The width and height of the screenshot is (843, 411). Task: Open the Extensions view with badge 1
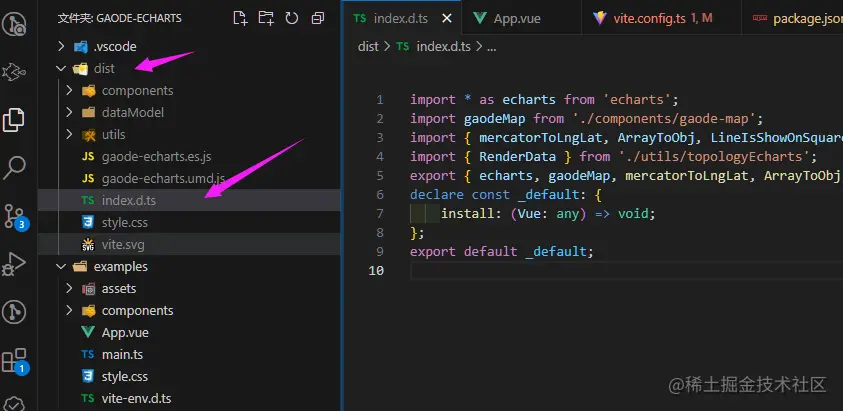pyautogui.click(x=15, y=361)
